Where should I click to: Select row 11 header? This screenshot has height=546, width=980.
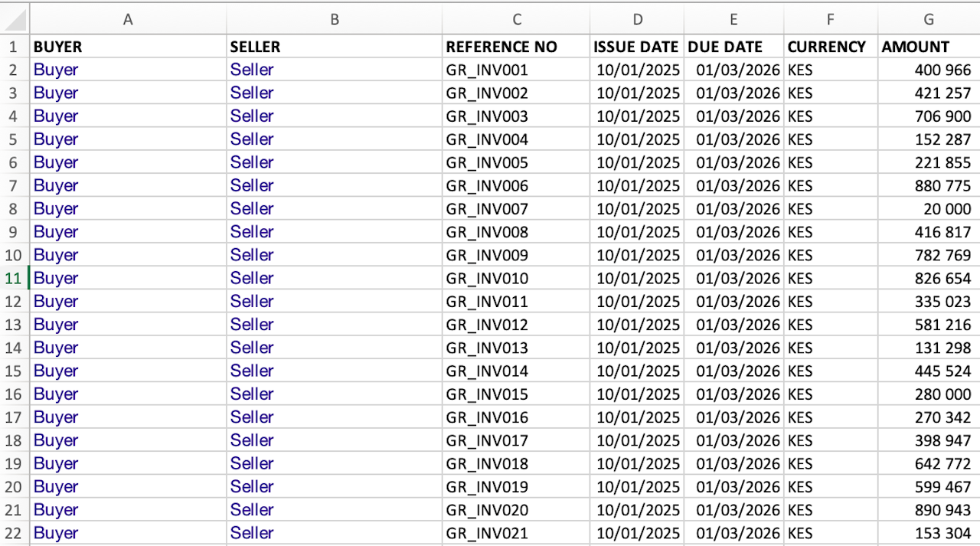(x=14, y=278)
